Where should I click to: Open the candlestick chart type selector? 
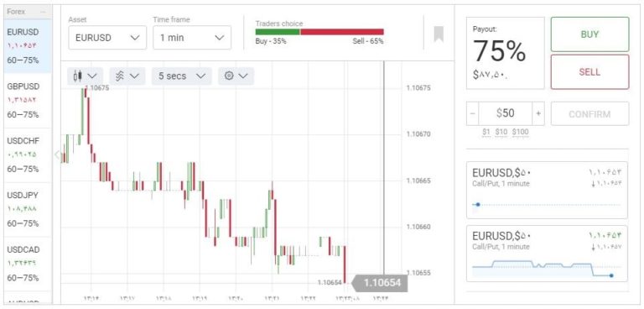pos(85,76)
